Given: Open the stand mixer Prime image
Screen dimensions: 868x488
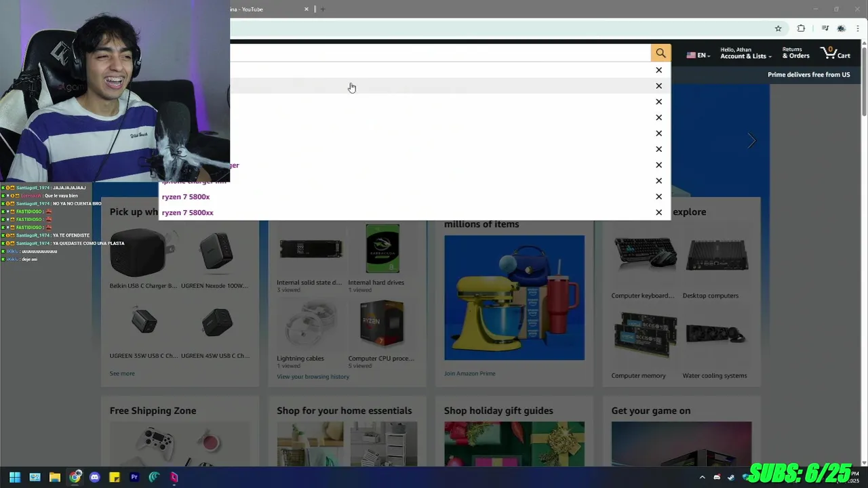Looking at the screenshot, I should [x=514, y=298].
